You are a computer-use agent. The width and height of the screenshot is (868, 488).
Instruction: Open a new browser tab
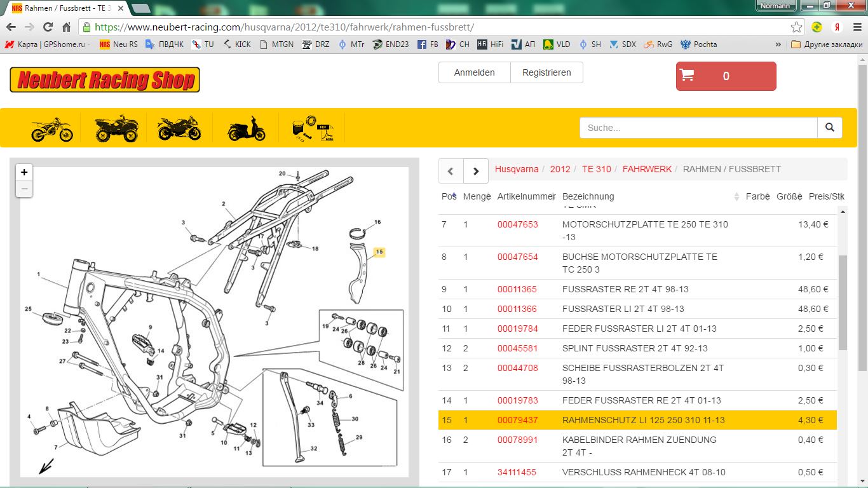pyautogui.click(x=140, y=8)
